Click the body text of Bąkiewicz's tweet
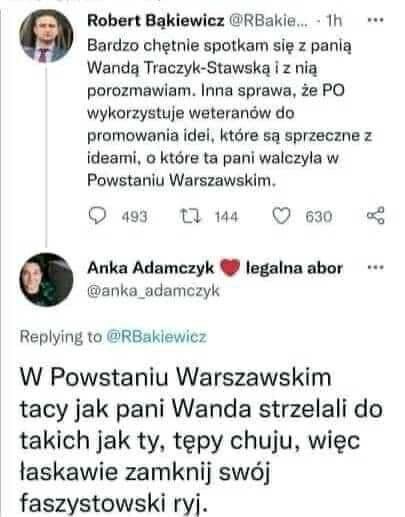 click(229, 113)
